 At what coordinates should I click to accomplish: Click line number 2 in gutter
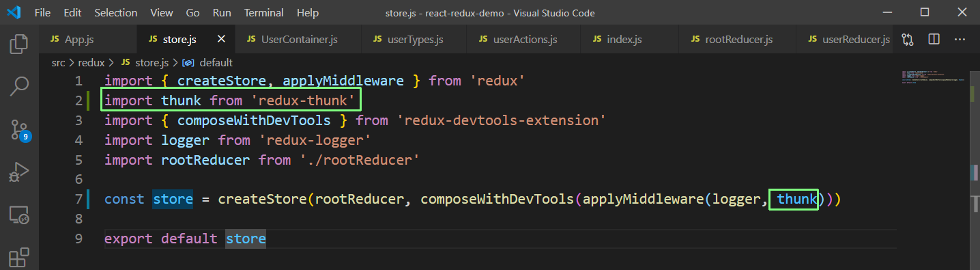pos(78,100)
